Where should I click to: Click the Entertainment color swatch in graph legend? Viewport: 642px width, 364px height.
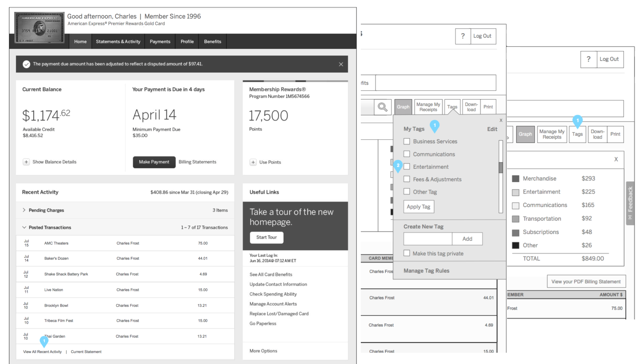(516, 192)
